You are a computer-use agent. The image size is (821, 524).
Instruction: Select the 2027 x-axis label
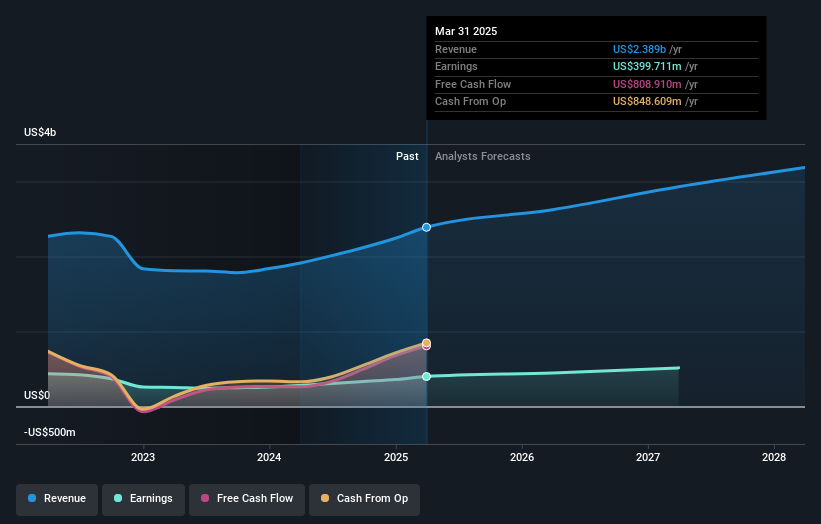[x=648, y=457]
